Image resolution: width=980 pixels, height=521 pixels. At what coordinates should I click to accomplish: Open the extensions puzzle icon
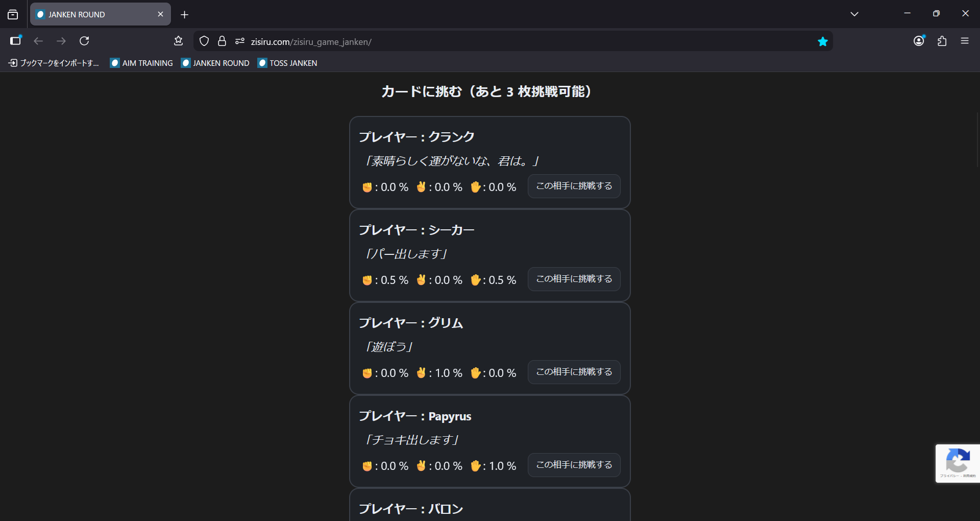point(942,41)
